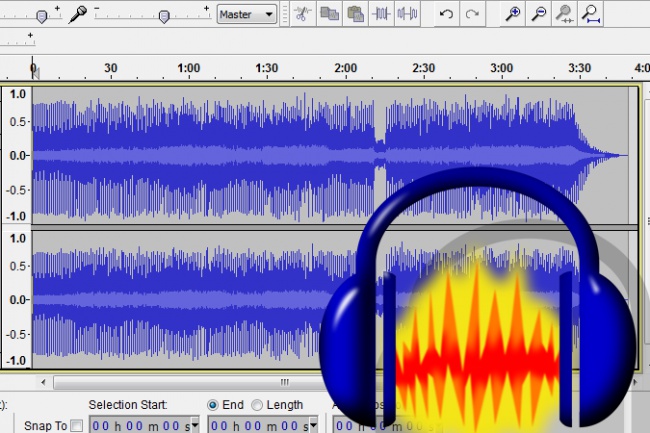Click the Trim audio icon
This screenshot has height=433, width=650.
click(x=381, y=14)
